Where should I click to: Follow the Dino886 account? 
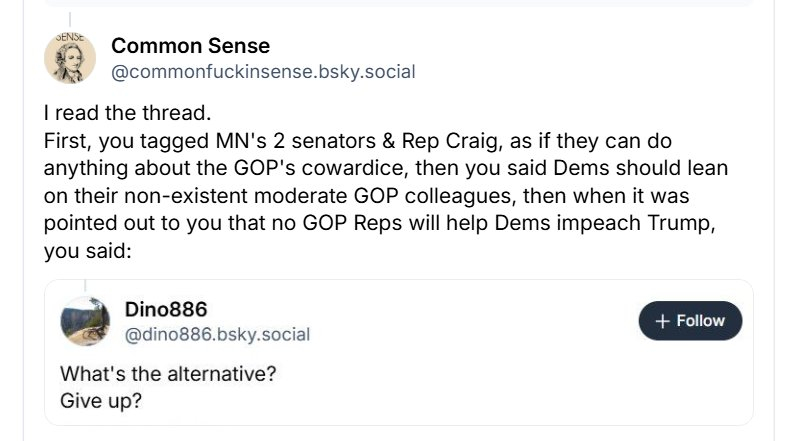click(690, 321)
